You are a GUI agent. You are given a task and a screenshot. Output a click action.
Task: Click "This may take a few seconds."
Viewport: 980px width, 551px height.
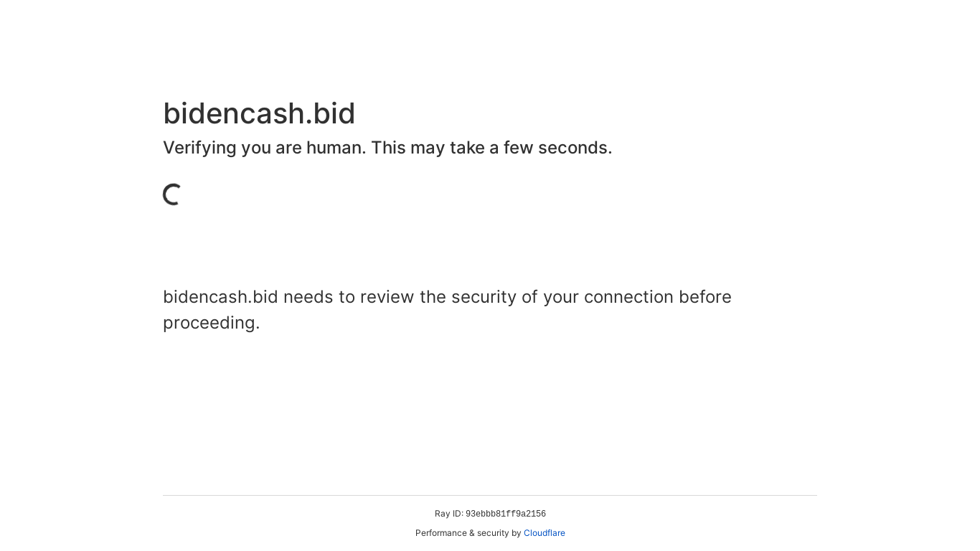pos(491,148)
